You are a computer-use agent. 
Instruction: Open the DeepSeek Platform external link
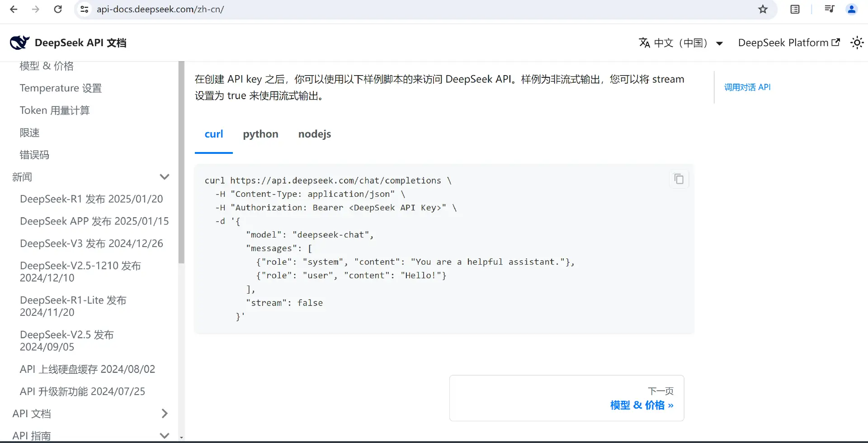[x=789, y=43]
